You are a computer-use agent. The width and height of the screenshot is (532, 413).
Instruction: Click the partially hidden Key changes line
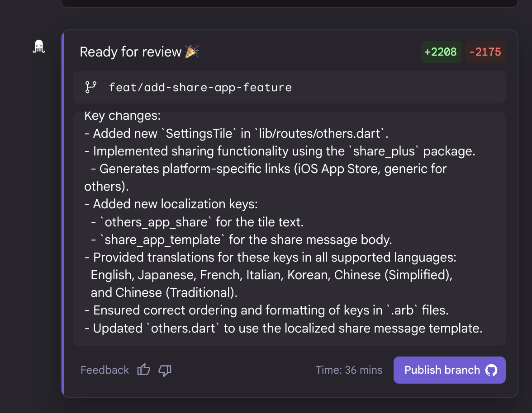(123, 116)
